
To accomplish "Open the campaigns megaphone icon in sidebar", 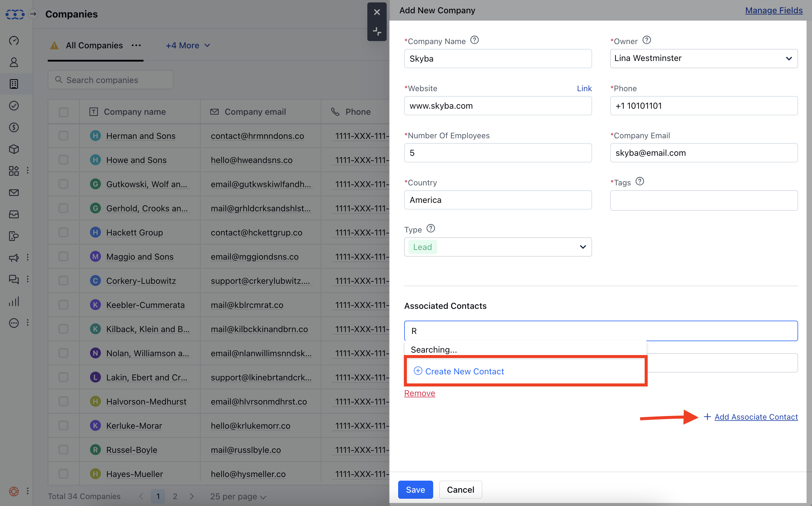I will click(x=14, y=258).
